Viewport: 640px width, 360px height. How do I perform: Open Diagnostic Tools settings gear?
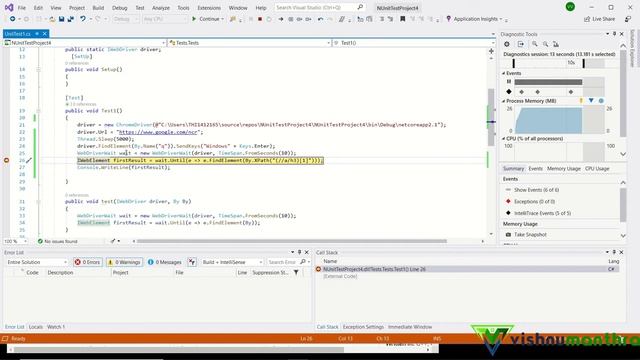(507, 44)
